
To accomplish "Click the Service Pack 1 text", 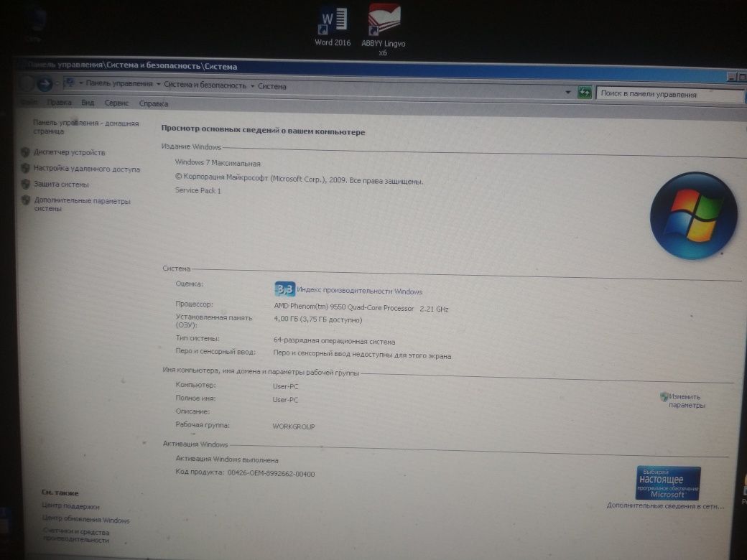I will pyautogui.click(x=198, y=190).
